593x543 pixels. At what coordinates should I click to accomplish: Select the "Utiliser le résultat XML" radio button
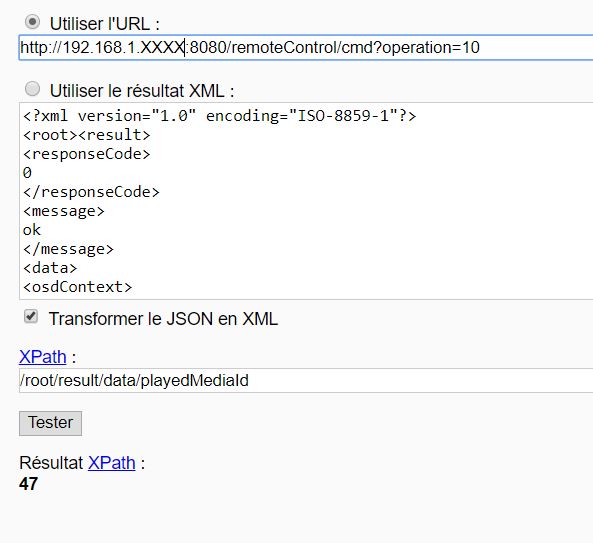(x=32, y=89)
